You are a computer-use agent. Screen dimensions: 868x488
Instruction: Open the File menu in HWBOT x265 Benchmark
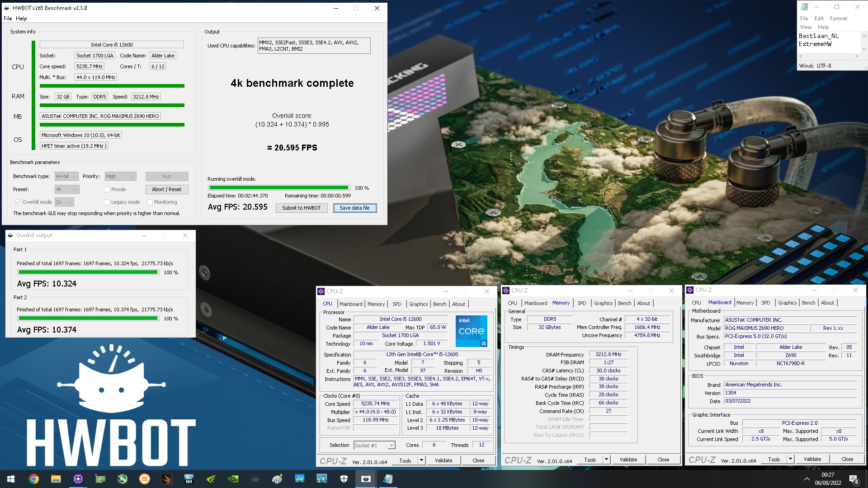tap(8, 19)
